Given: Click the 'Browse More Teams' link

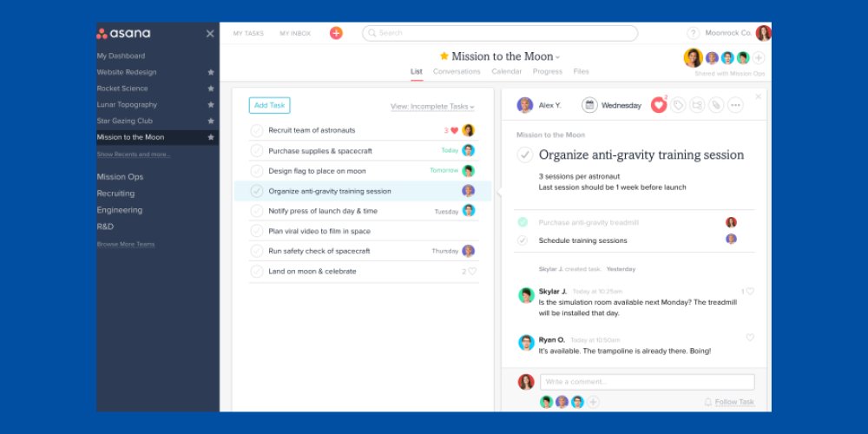Looking at the screenshot, I should (126, 244).
